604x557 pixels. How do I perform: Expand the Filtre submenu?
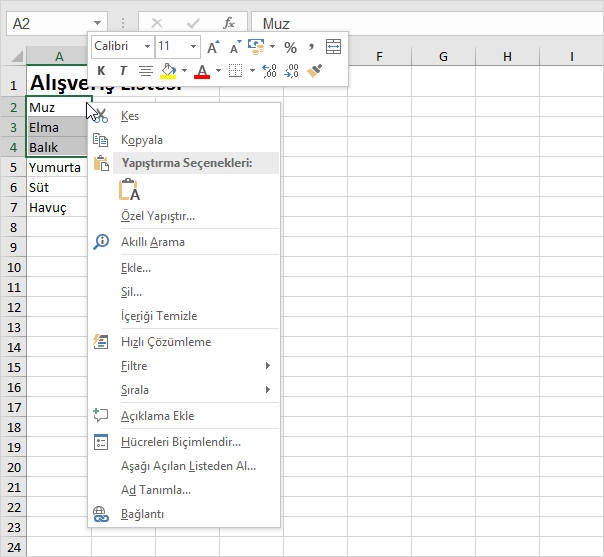coord(268,366)
